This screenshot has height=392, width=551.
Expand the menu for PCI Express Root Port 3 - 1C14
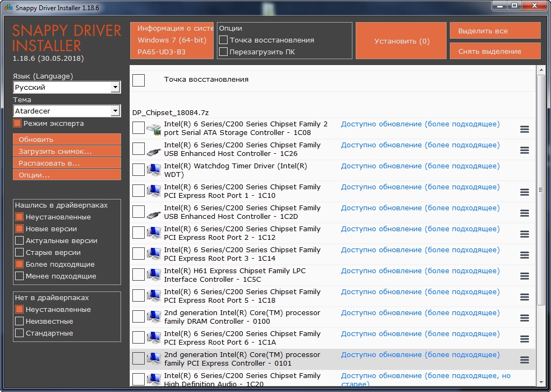(524, 255)
